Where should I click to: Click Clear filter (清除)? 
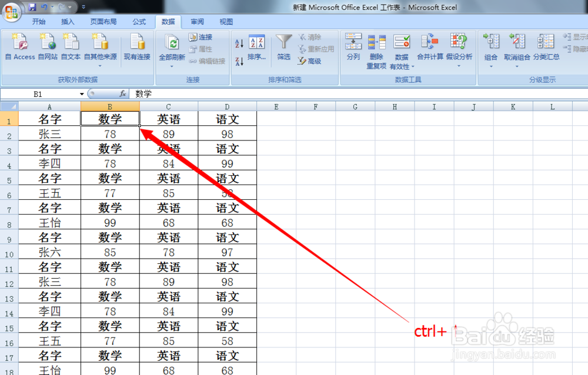click(x=310, y=37)
